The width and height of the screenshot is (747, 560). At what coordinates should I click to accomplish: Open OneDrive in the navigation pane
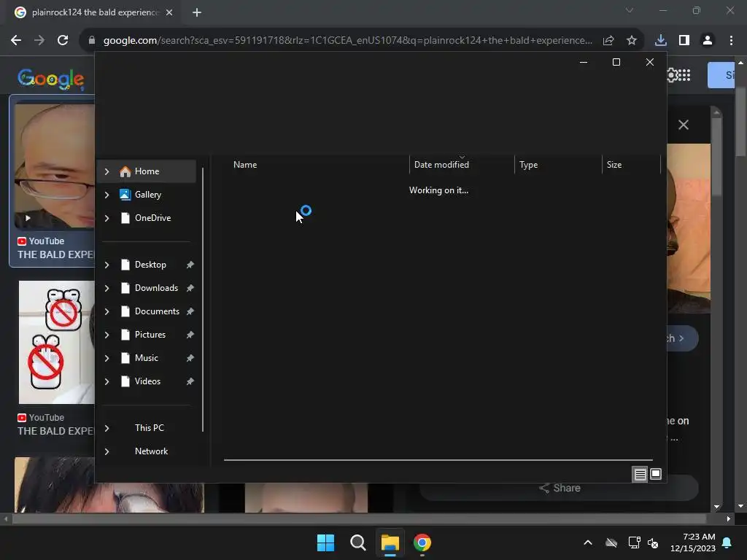coord(152,218)
